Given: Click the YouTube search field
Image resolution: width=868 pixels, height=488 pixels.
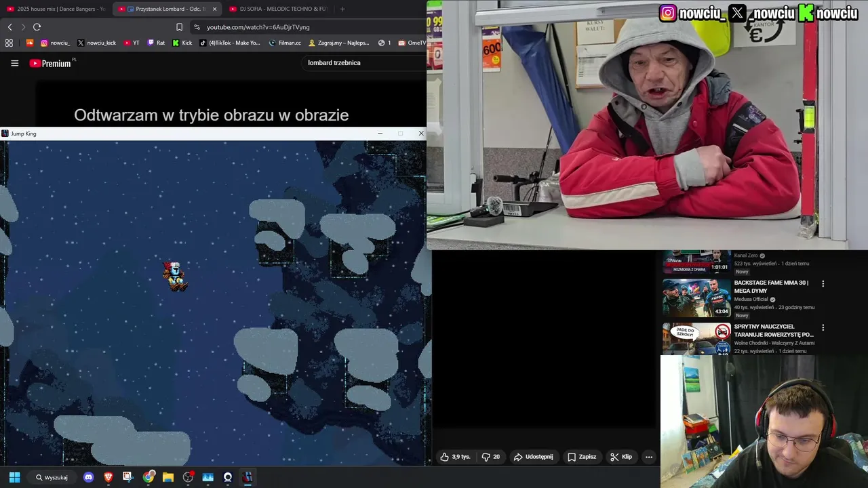Looking at the screenshot, I should tap(363, 63).
